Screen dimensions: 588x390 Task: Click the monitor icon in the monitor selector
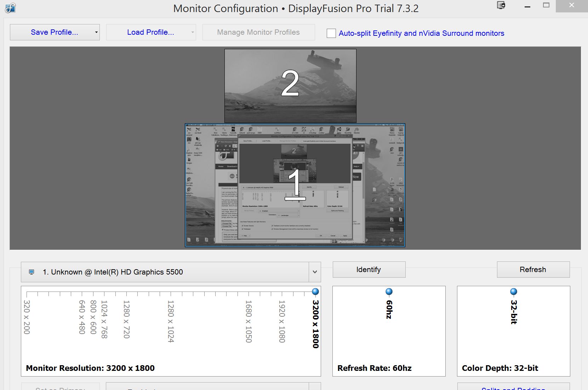tap(32, 272)
